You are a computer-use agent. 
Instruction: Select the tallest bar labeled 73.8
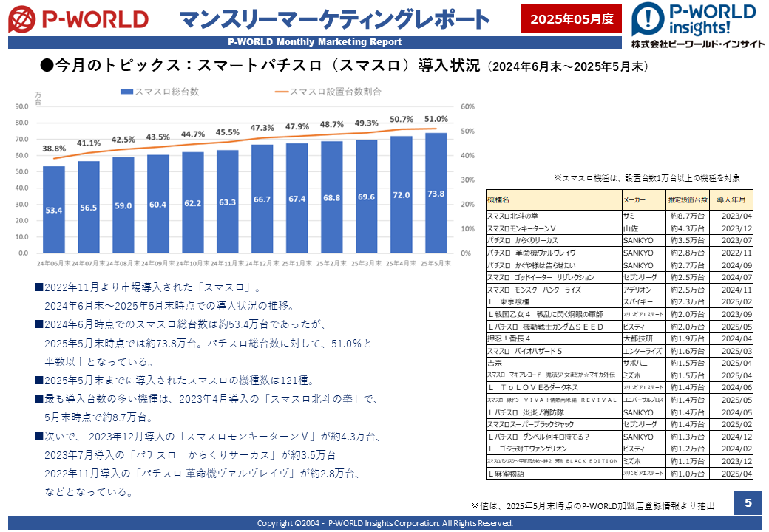pyautogui.click(x=436, y=193)
